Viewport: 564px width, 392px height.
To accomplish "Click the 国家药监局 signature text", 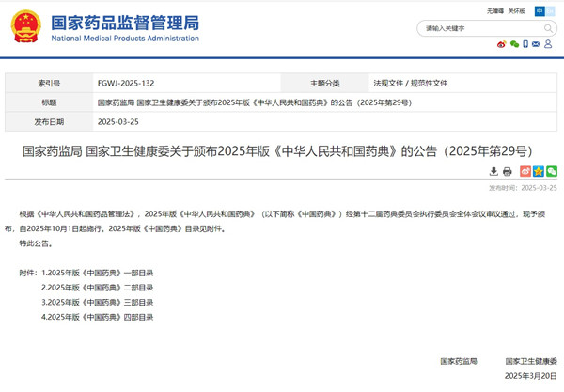I will 459,361.
